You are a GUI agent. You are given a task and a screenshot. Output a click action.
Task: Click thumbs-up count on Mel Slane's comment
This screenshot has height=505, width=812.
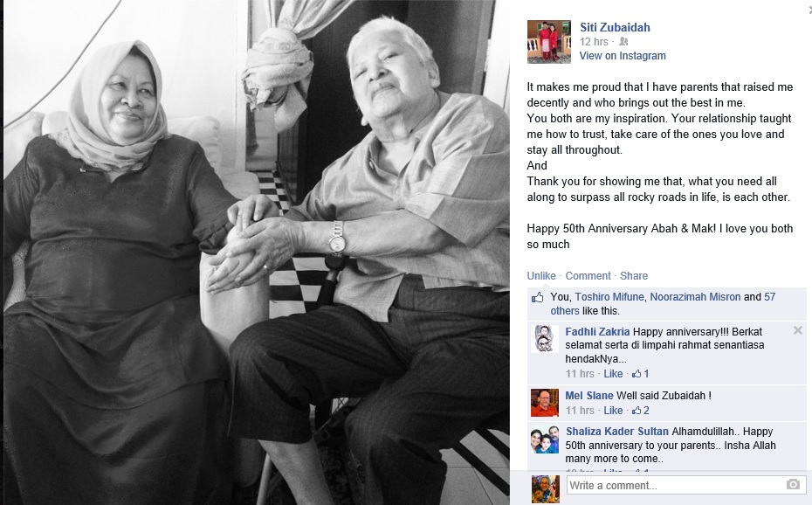pos(641,411)
